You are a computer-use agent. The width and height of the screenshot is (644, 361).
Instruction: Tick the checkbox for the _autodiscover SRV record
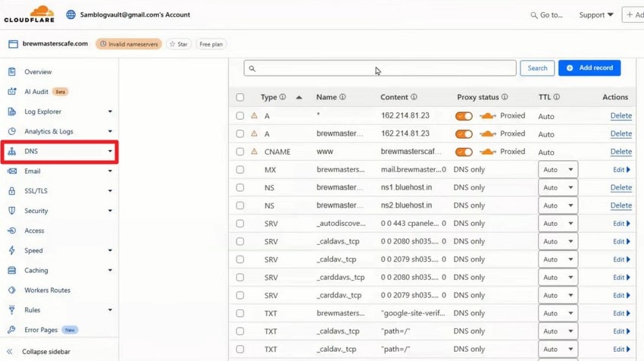pyautogui.click(x=240, y=224)
